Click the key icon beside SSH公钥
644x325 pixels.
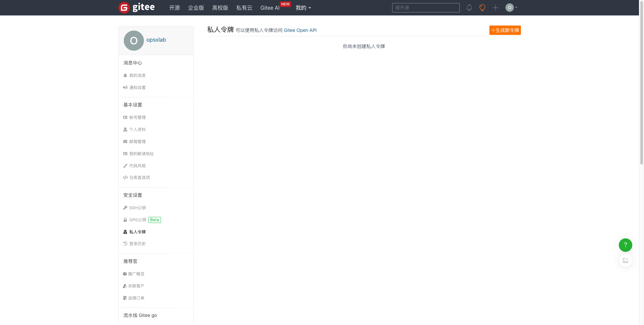125,208
